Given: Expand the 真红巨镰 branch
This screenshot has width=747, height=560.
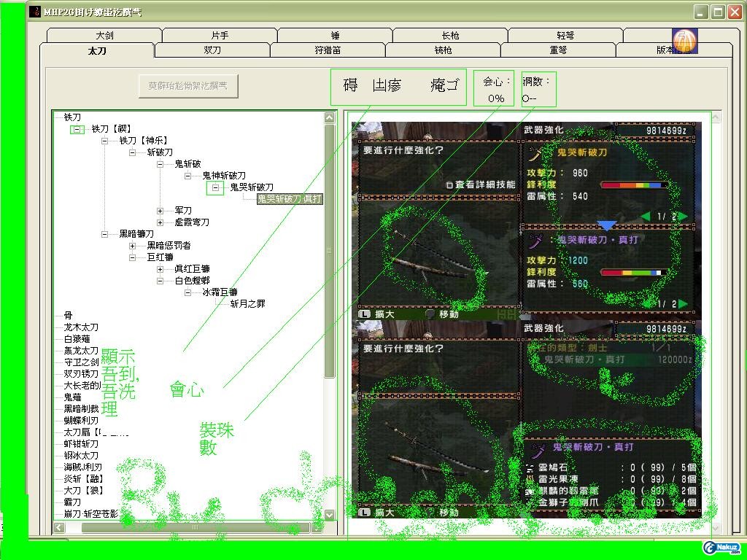Looking at the screenshot, I should [x=160, y=269].
